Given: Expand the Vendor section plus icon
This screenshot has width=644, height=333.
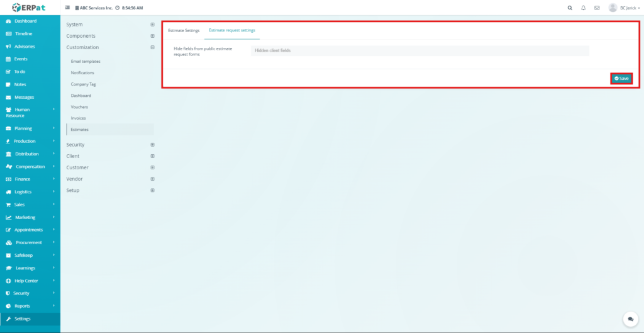Looking at the screenshot, I should tap(152, 179).
